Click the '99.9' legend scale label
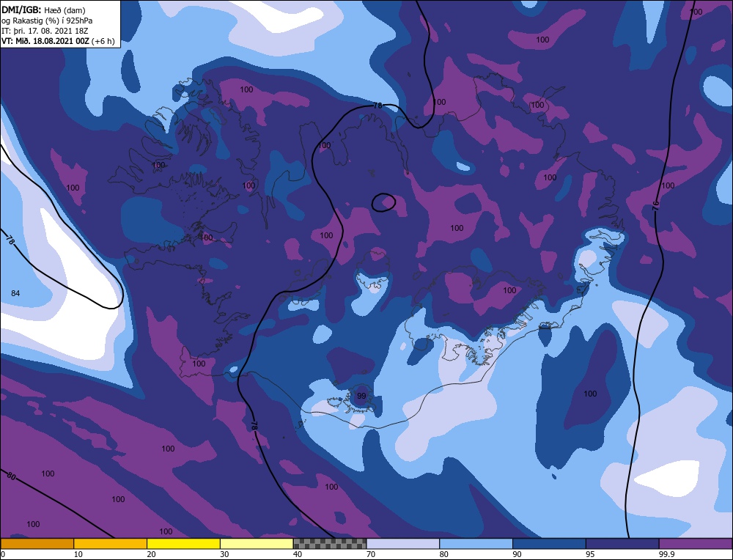733x560 pixels. [666, 554]
